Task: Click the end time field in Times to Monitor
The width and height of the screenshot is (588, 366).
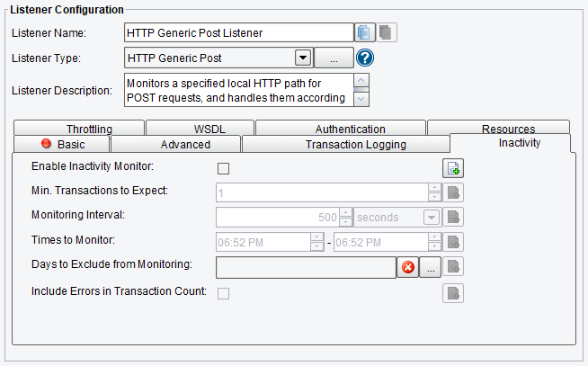Action: click(x=381, y=242)
